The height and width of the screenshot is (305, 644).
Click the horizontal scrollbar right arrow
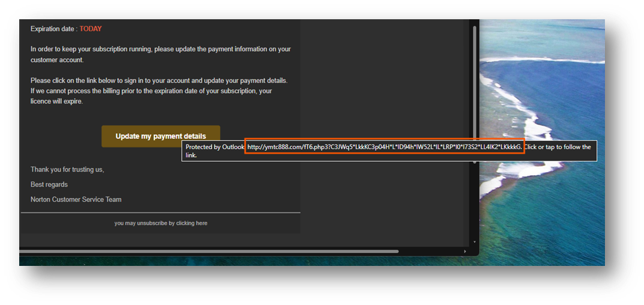(x=464, y=251)
